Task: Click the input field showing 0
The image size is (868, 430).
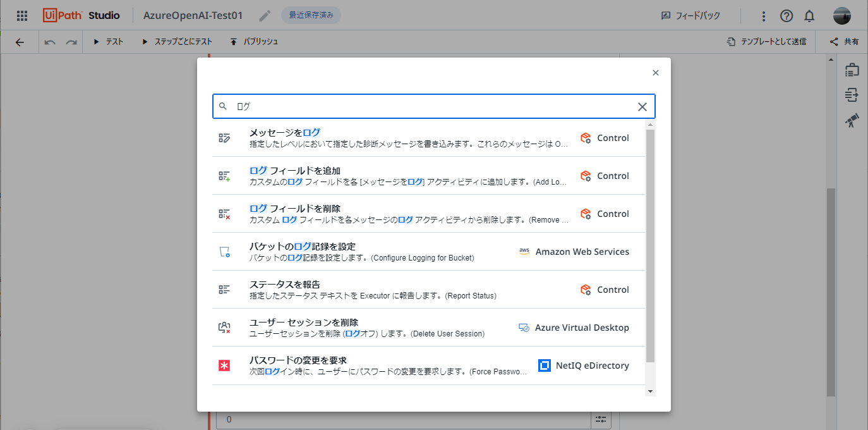Action: click(x=404, y=419)
